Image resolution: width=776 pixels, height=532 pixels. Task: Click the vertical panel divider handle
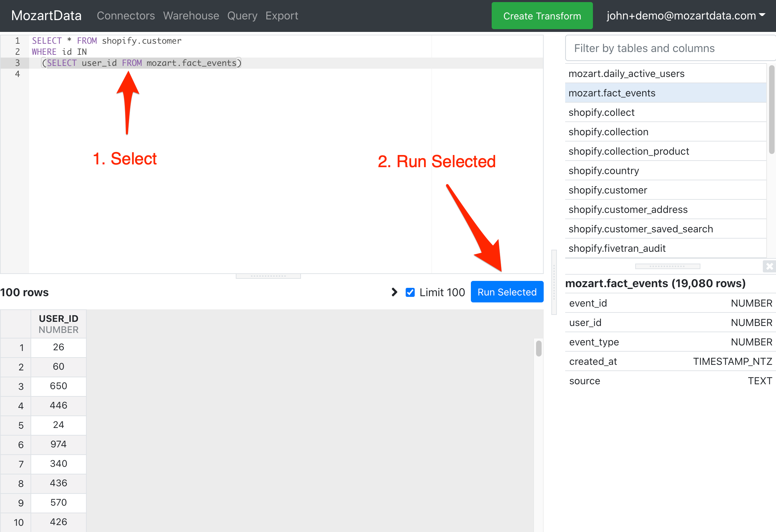point(554,282)
